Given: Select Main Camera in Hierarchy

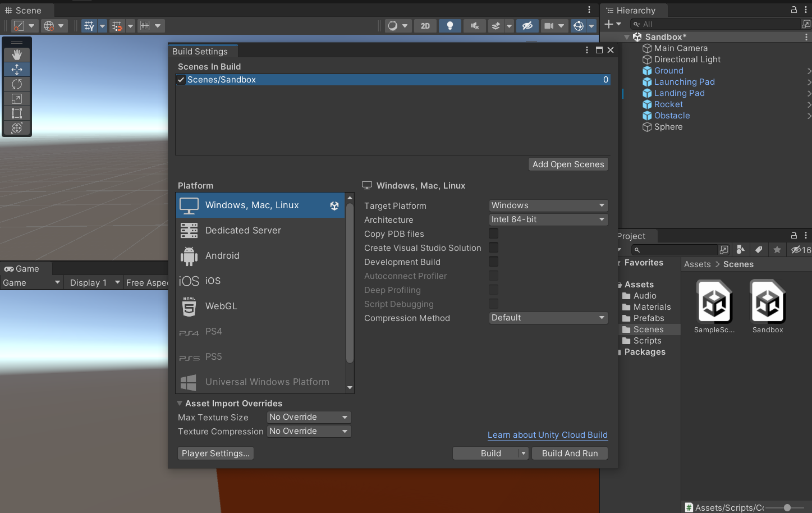Looking at the screenshot, I should 681,48.
